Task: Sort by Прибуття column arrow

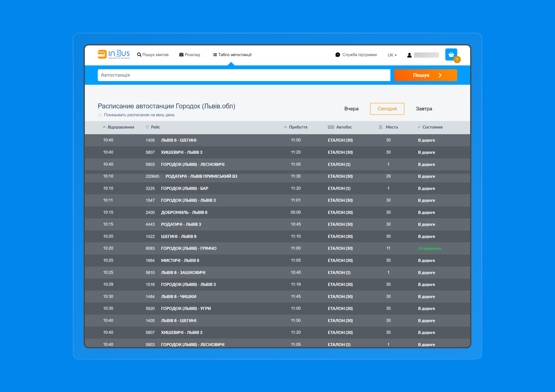Action: (285, 127)
